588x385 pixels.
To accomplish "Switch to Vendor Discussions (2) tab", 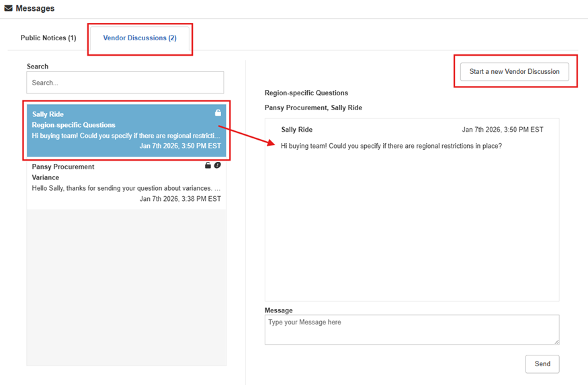I will pyautogui.click(x=140, y=38).
